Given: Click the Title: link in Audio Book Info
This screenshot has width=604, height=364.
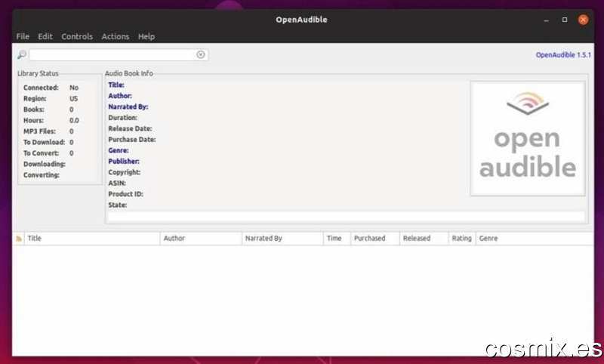Looking at the screenshot, I should point(116,85).
